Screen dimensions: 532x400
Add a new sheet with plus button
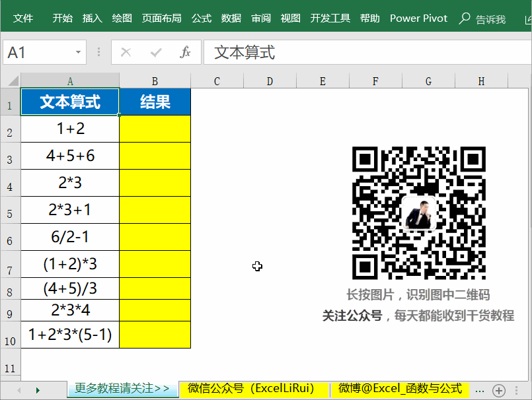point(499,391)
